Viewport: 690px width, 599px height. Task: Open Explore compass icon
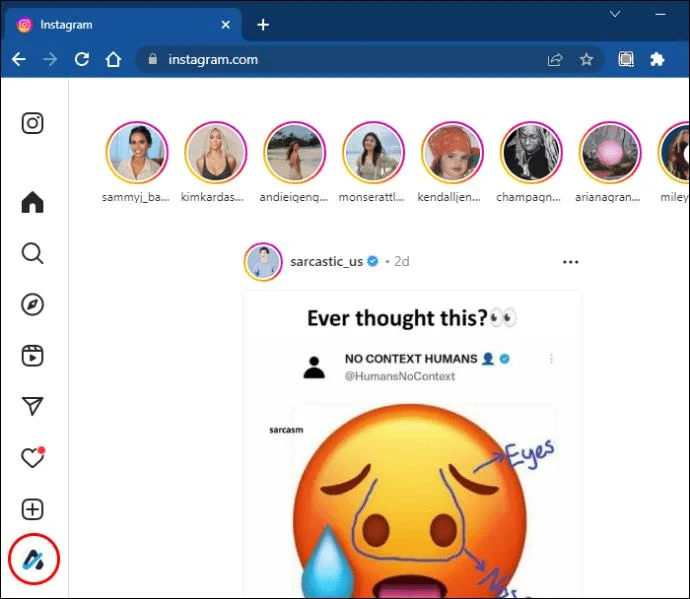click(x=33, y=305)
